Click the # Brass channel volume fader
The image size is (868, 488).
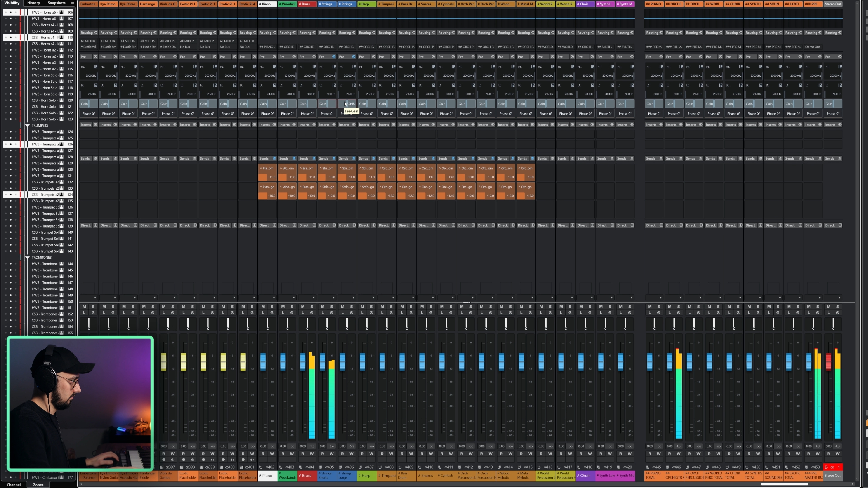click(303, 361)
